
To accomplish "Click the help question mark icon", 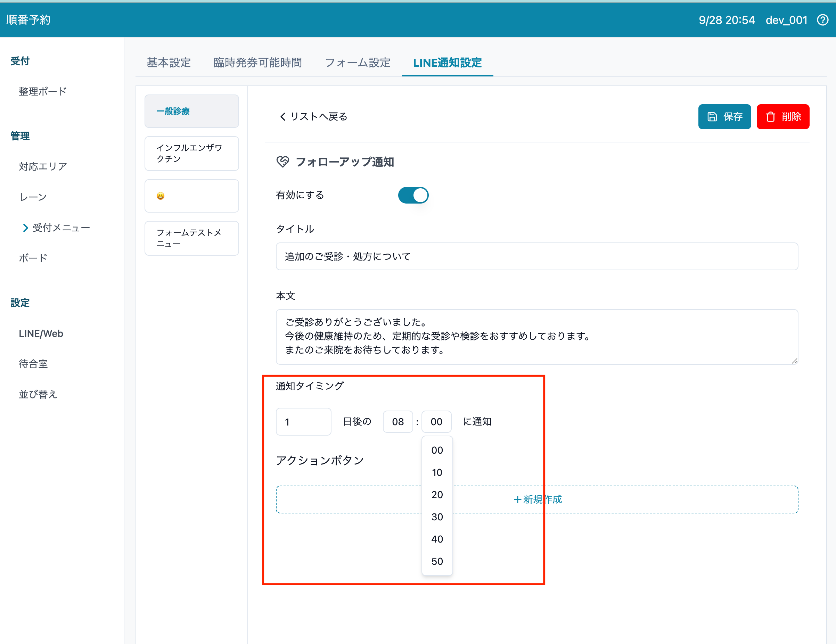I will point(822,20).
